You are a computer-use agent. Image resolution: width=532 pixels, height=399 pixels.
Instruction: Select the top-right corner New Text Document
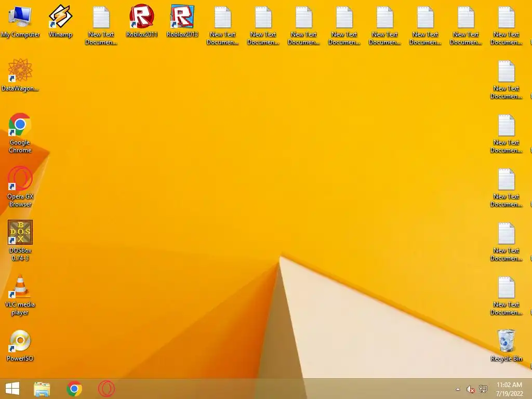506,26
